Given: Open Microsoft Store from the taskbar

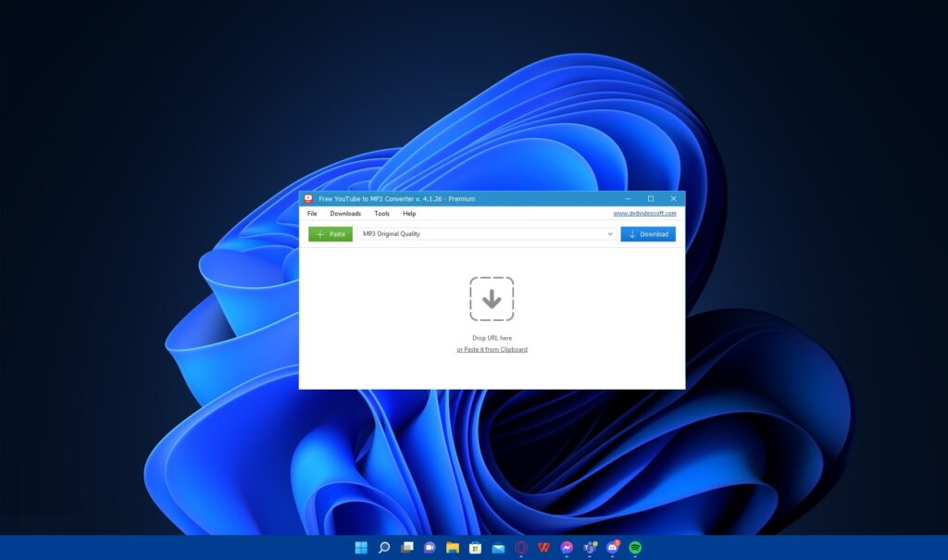Looking at the screenshot, I should (x=475, y=548).
